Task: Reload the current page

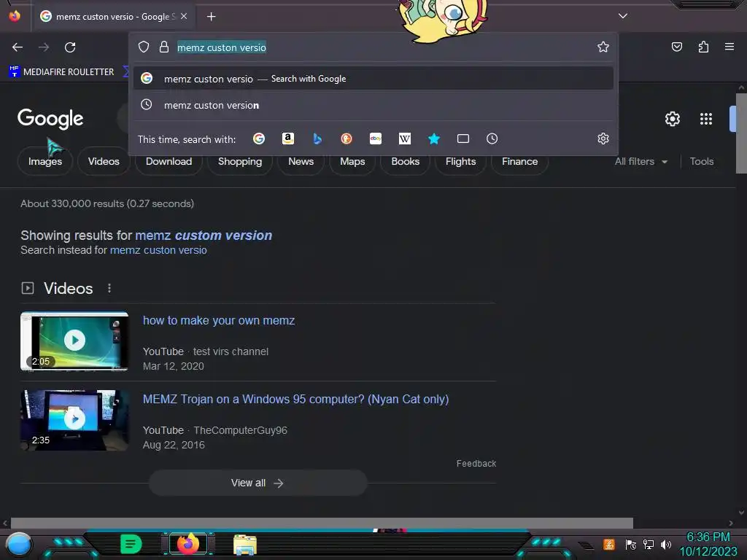Action: pos(70,47)
